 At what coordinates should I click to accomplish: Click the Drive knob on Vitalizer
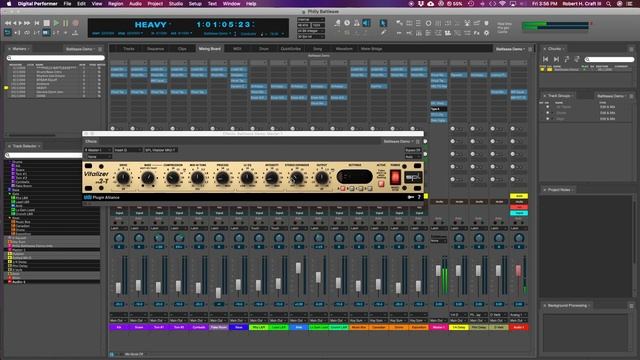[x=123, y=178]
